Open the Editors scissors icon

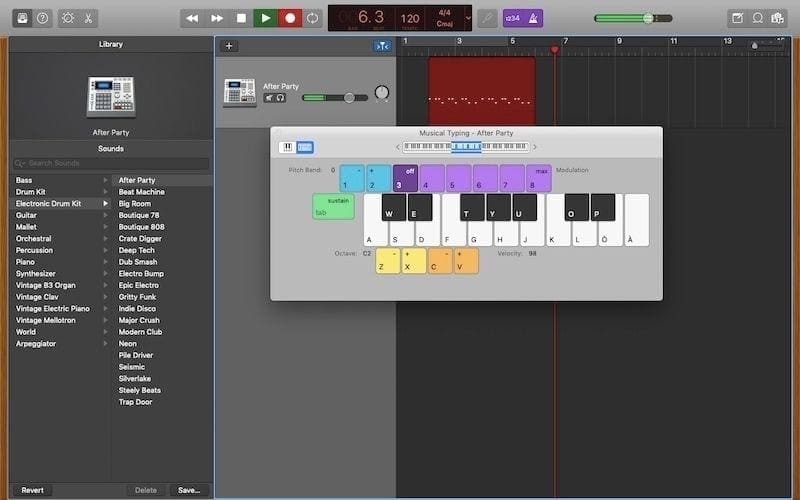tap(88, 18)
